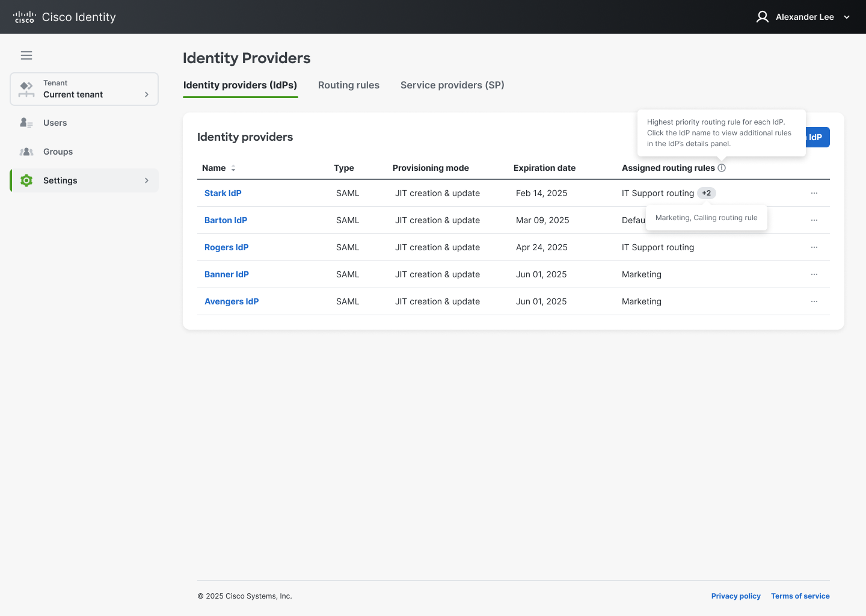The height and width of the screenshot is (616, 866).
Task: Open the Barton IdP details link
Action: 226,220
